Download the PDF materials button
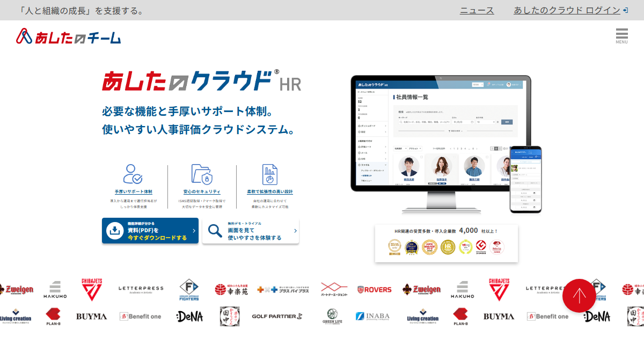This screenshot has height=362, width=644. click(x=150, y=231)
